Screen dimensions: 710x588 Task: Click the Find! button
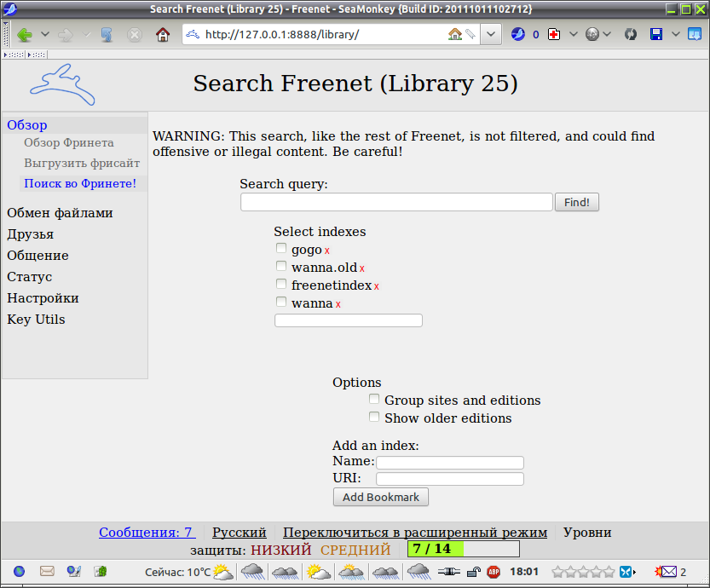click(x=577, y=202)
